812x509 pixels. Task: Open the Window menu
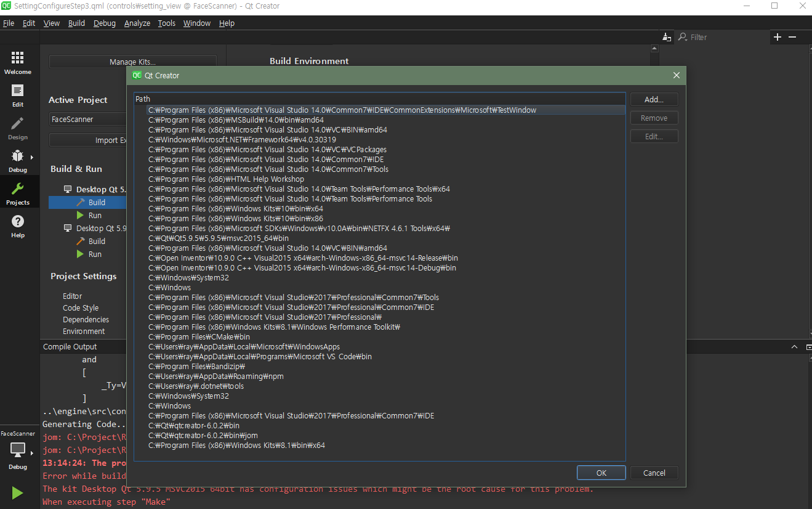[197, 23]
